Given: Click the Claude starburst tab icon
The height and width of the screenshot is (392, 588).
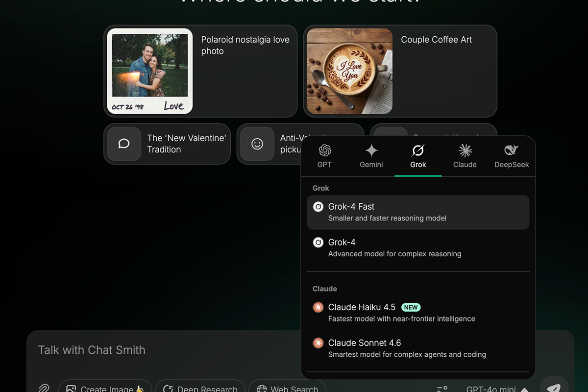Looking at the screenshot, I should (x=465, y=150).
